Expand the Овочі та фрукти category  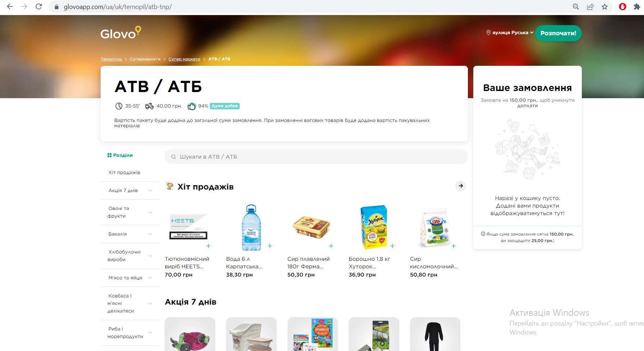[130, 212]
